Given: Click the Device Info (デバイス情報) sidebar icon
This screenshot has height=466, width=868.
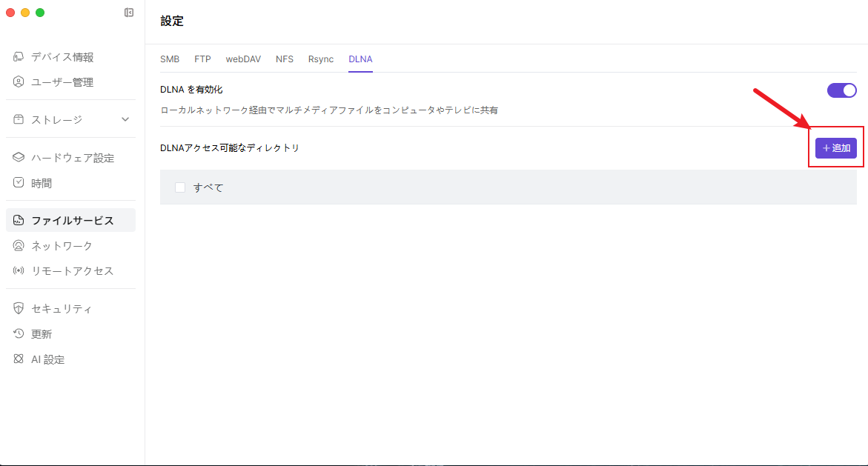Looking at the screenshot, I should point(19,57).
